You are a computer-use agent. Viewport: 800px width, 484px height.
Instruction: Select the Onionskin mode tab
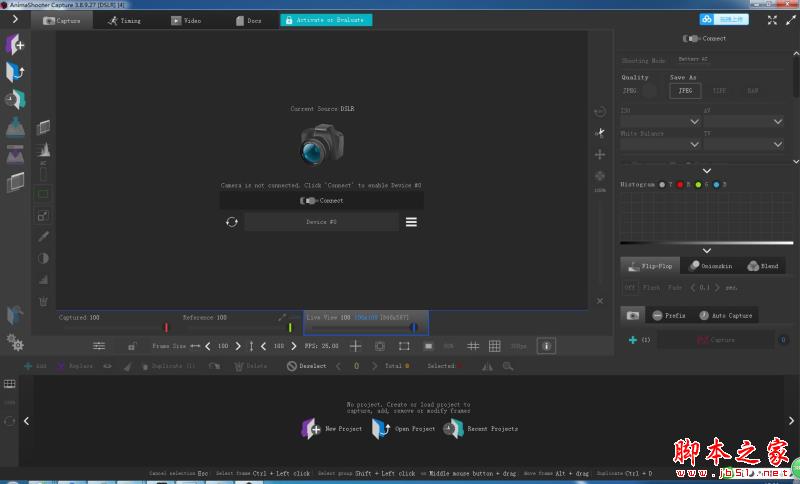point(710,266)
